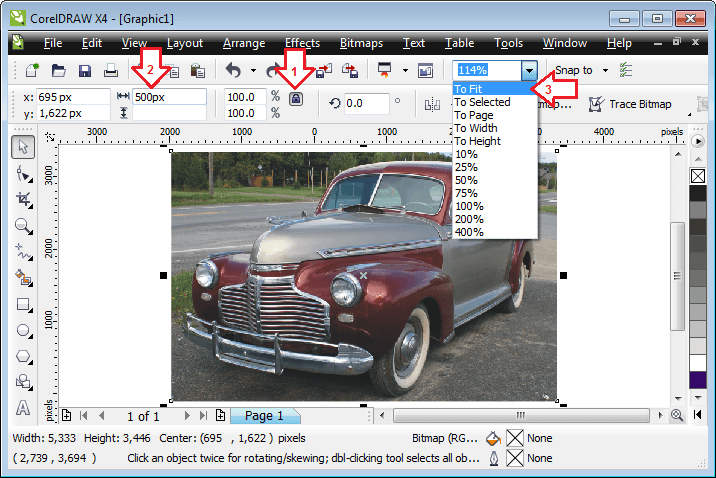Select 200% zoom option
Viewport: 716px width, 478px height.
468,219
